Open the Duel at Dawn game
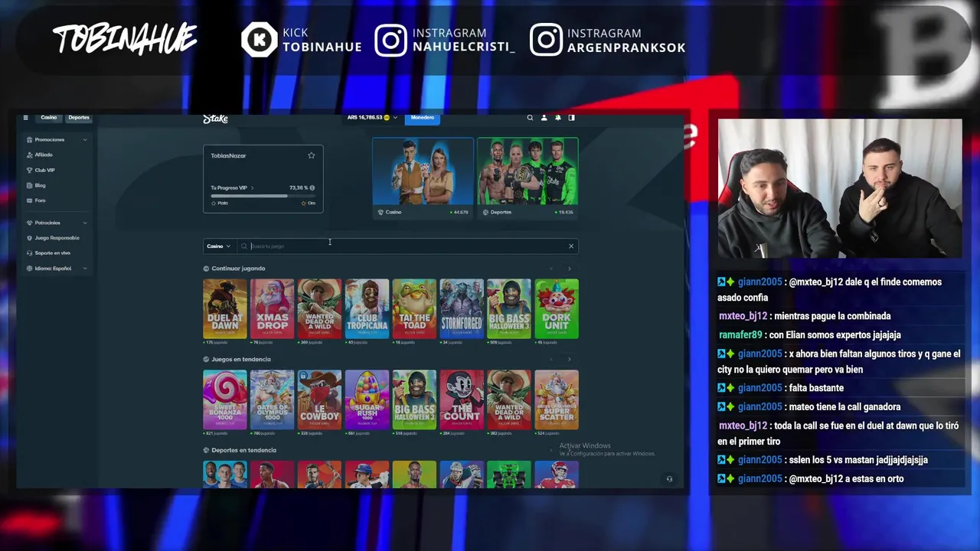The image size is (980, 551). pyautogui.click(x=225, y=308)
